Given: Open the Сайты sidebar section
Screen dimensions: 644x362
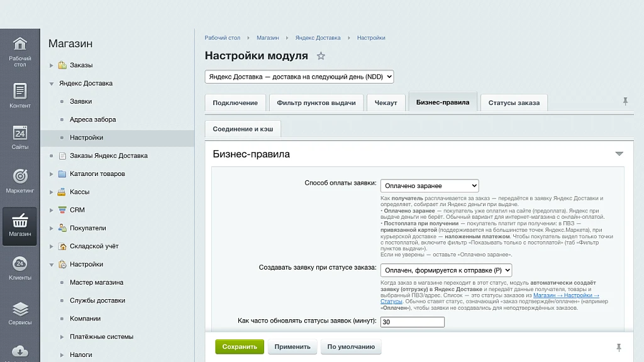Looking at the screenshot, I should pyautogui.click(x=19, y=138).
